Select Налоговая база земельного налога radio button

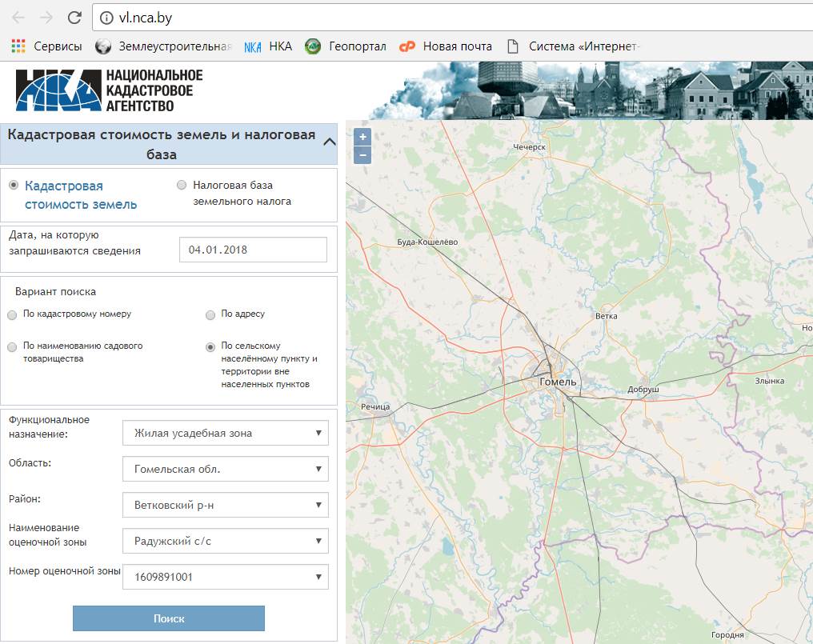click(182, 185)
